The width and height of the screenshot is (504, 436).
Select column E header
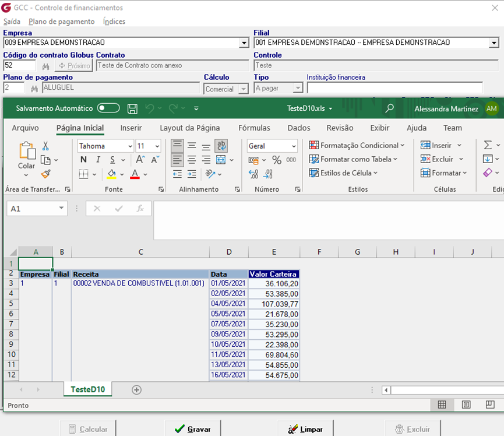coord(274,252)
